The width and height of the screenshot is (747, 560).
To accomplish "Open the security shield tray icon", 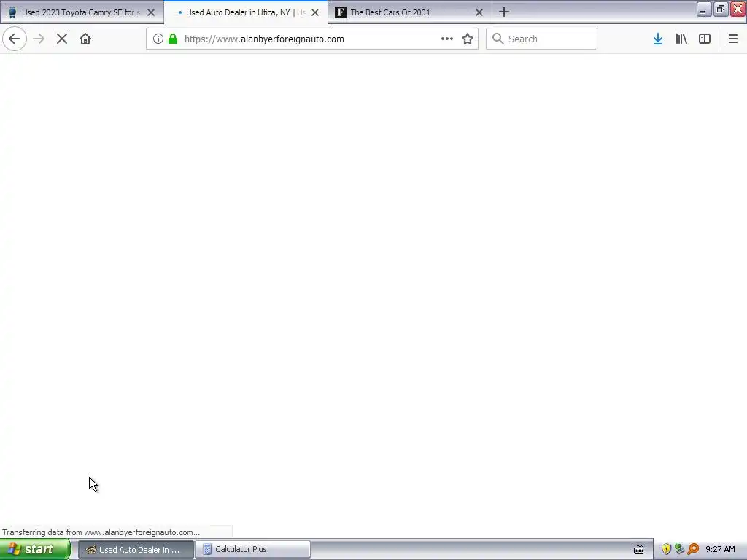I will tap(666, 549).
